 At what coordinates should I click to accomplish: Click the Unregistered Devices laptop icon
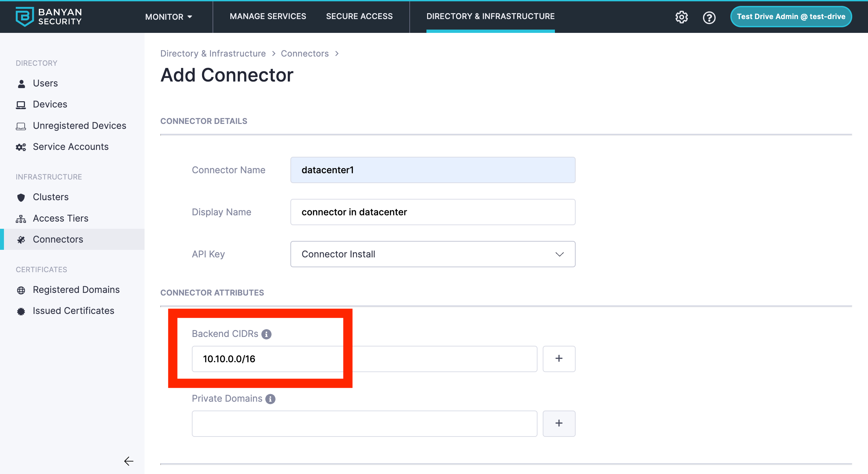pyautogui.click(x=21, y=126)
